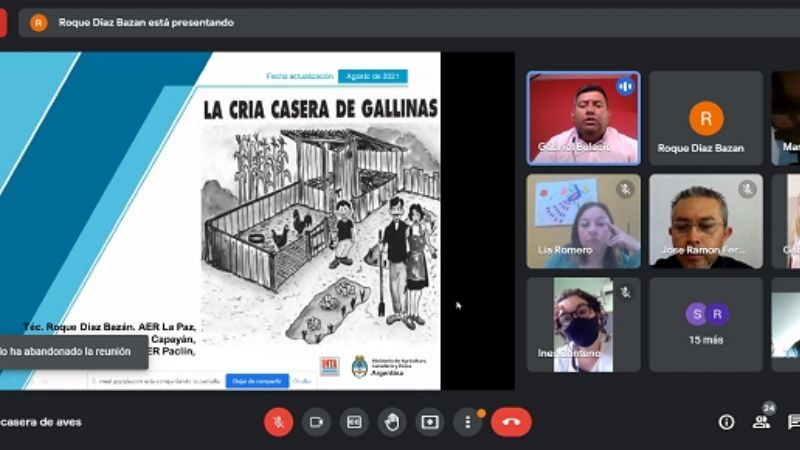Turn on captions in the call bar
The height and width of the screenshot is (450, 800).
pyautogui.click(x=354, y=422)
